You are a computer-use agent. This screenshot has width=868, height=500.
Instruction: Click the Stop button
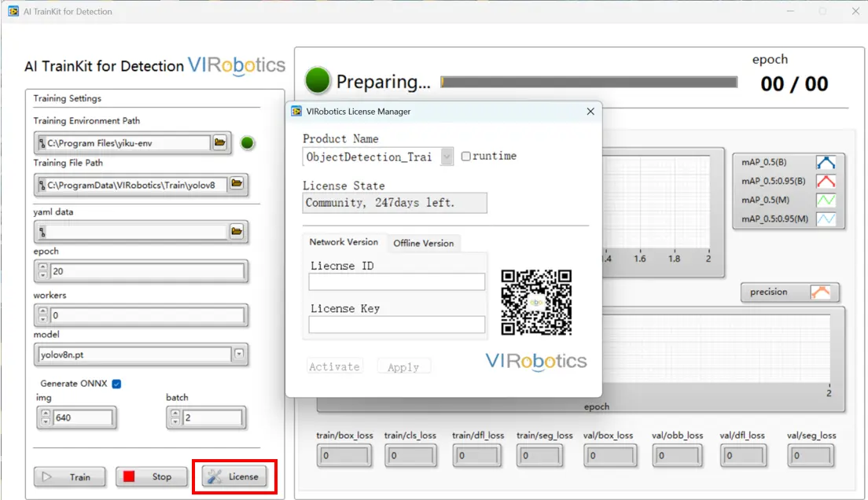(x=152, y=476)
